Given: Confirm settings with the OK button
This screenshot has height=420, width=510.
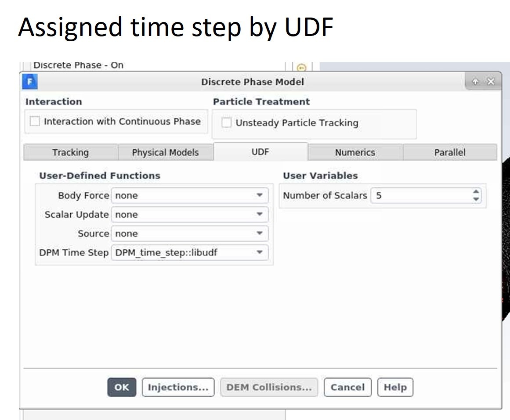Looking at the screenshot, I should click(122, 387).
